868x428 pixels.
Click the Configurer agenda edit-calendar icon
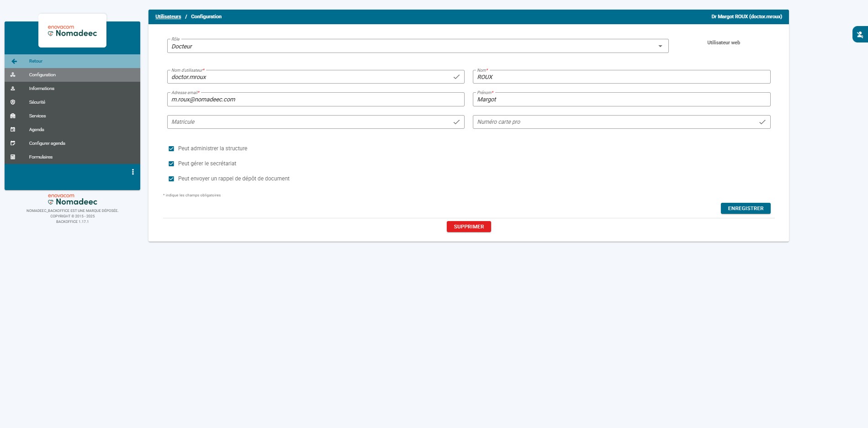click(13, 143)
